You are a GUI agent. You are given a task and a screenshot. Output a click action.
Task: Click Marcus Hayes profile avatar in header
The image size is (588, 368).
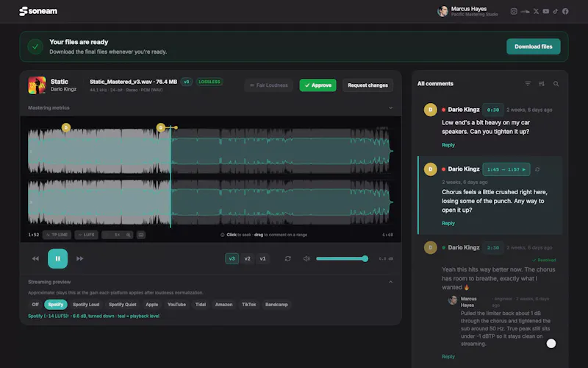443,11
